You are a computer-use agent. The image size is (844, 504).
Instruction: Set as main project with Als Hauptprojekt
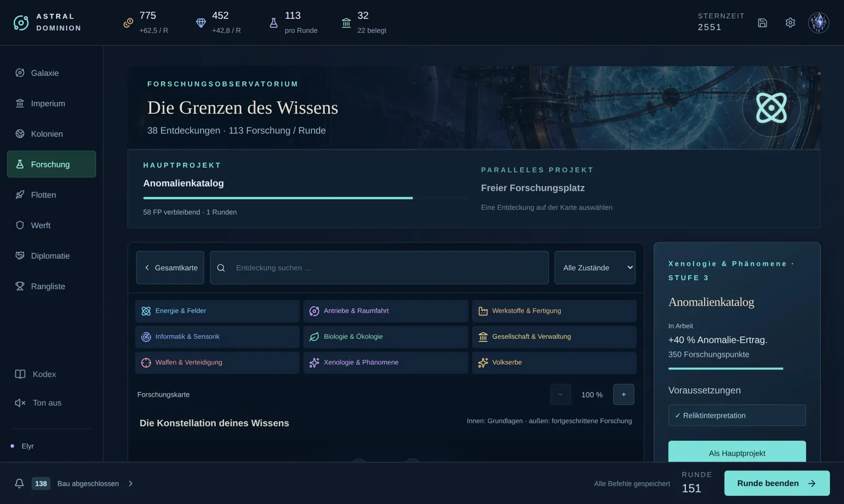coord(737,452)
